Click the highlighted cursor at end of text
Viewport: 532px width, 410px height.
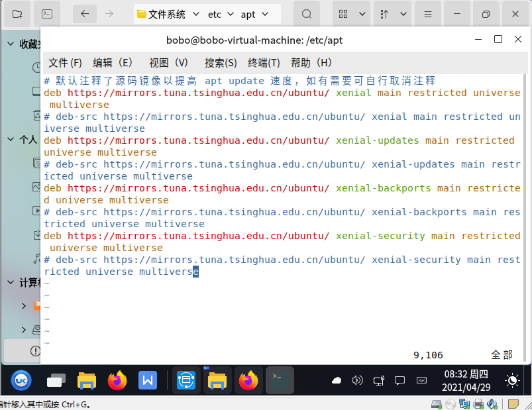(x=195, y=272)
